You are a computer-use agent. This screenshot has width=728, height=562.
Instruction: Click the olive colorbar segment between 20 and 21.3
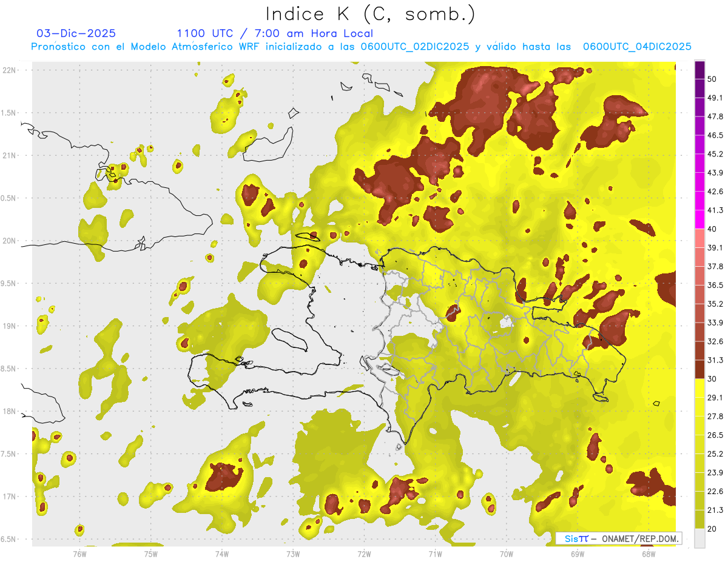[700, 520]
